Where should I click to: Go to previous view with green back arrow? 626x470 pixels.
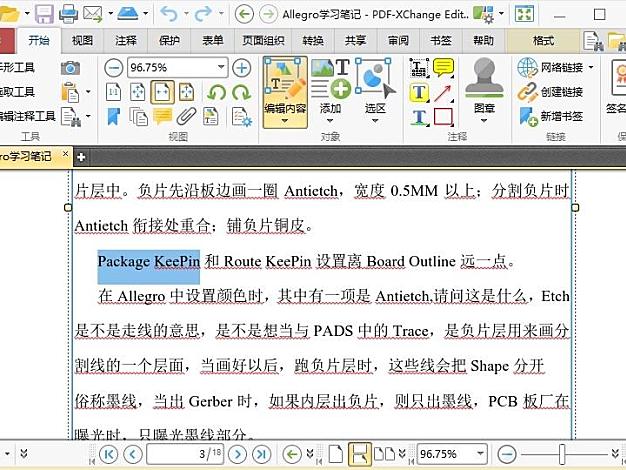[x=244, y=14]
